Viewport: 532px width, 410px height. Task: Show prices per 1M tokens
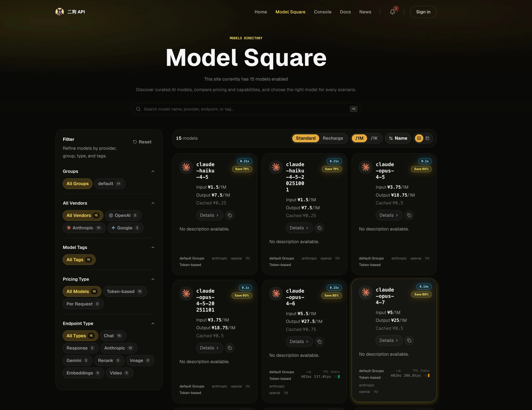[359, 138]
